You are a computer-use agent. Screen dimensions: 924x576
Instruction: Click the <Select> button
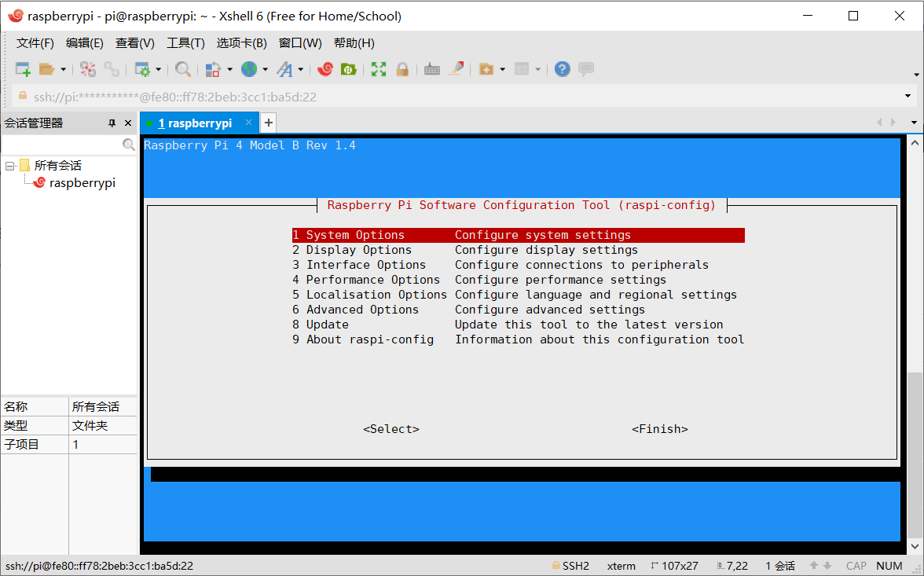[x=391, y=429]
